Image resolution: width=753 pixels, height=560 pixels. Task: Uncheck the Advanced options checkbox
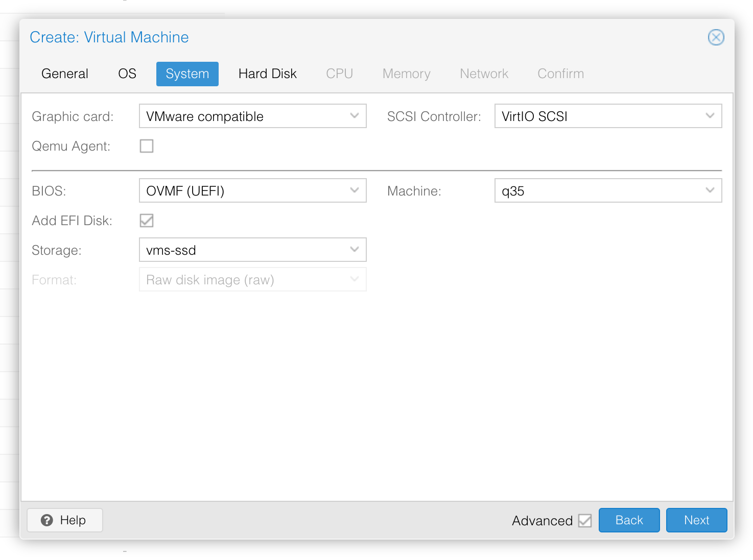click(585, 521)
